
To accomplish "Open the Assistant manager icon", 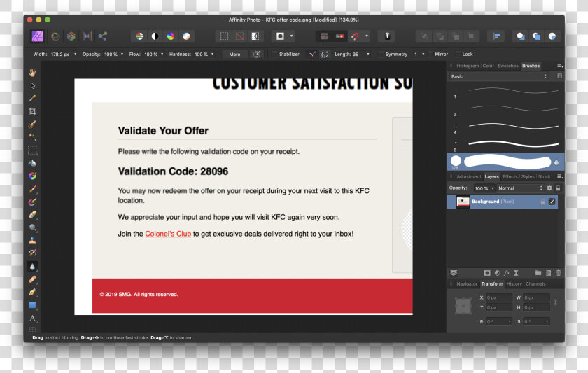I will [x=388, y=36].
